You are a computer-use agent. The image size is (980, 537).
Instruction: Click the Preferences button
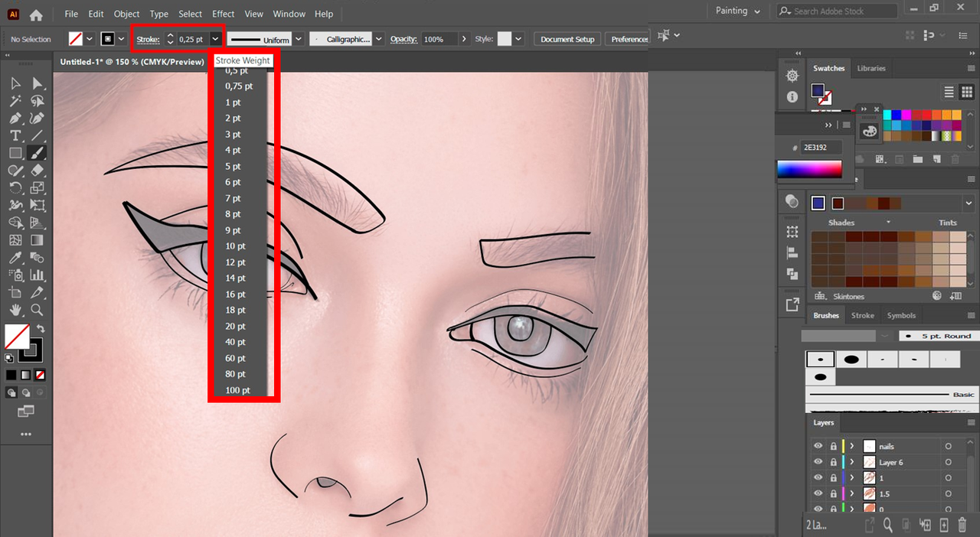[628, 39]
